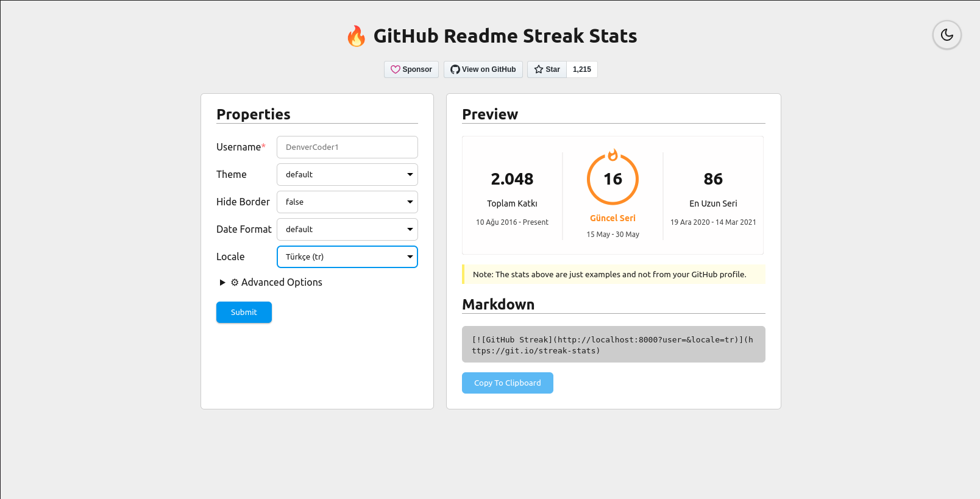
Task: Open View on GitHub link
Action: [483, 69]
